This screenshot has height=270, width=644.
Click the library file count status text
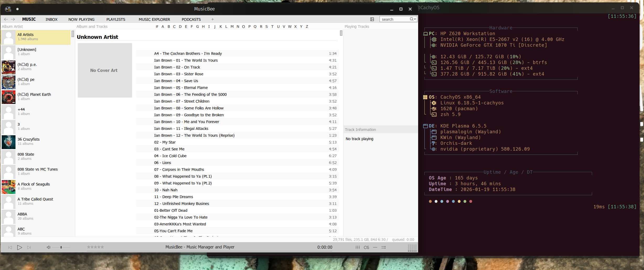360,240
